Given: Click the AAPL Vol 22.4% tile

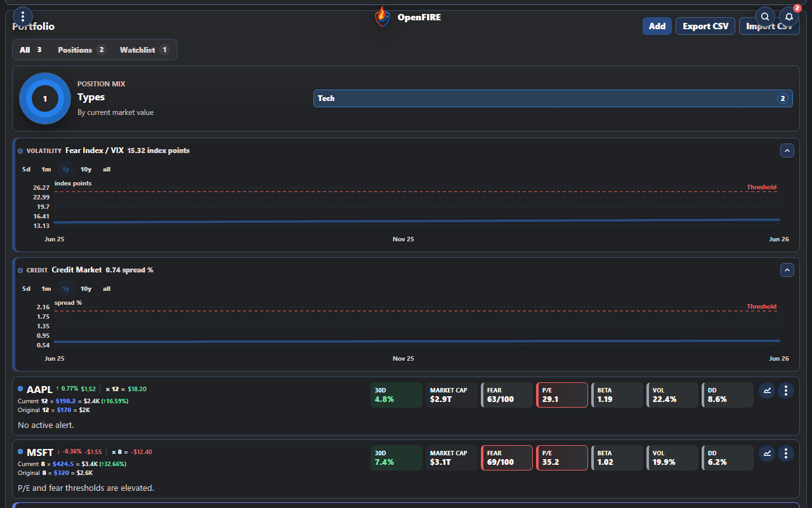Looking at the screenshot, I should tap(672, 395).
